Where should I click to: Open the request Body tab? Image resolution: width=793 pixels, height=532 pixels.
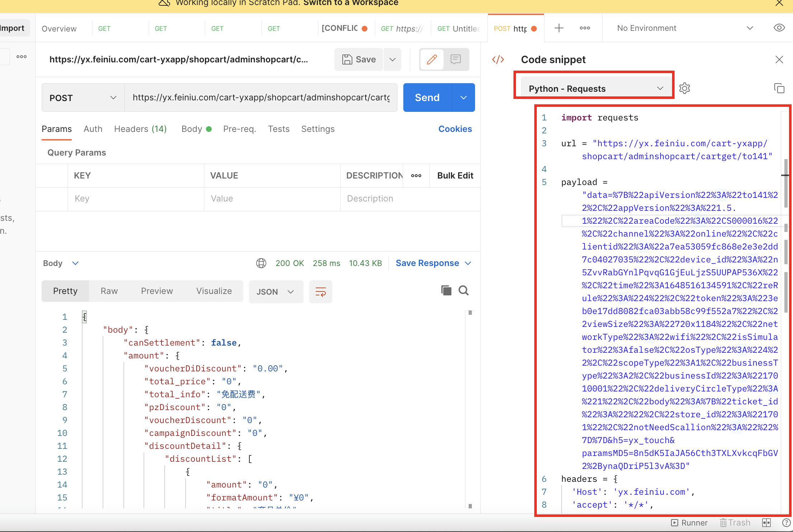[x=196, y=129]
